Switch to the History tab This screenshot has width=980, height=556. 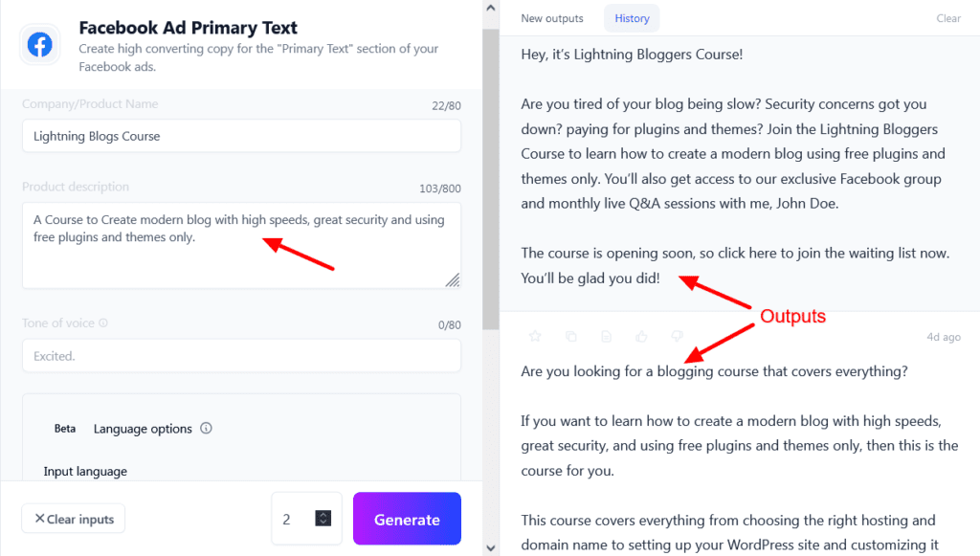pos(631,17)
